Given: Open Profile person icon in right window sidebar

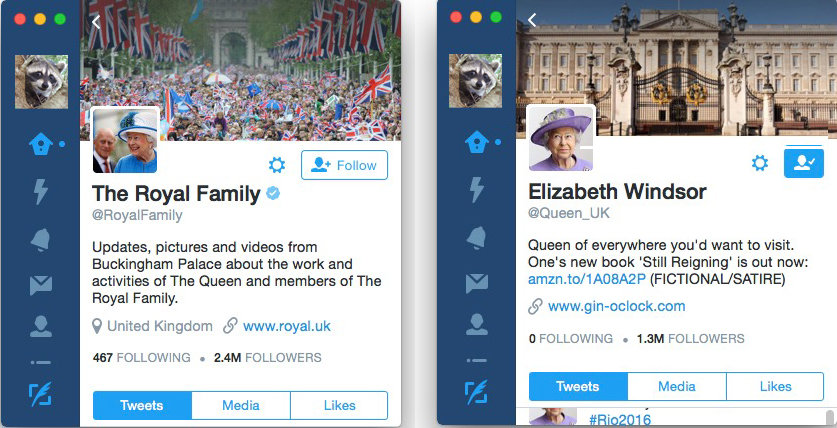Looking at the screenshot, I should point(476,324).
